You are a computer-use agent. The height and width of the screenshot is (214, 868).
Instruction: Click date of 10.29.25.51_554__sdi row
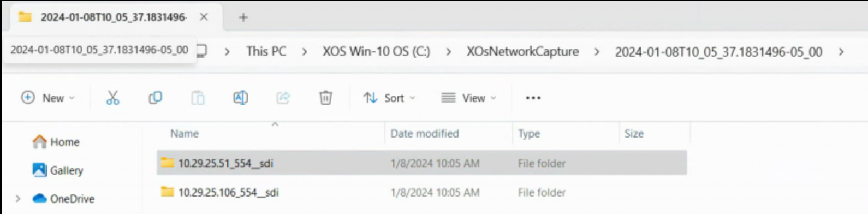pyautogui.click(x=435, y=163)
